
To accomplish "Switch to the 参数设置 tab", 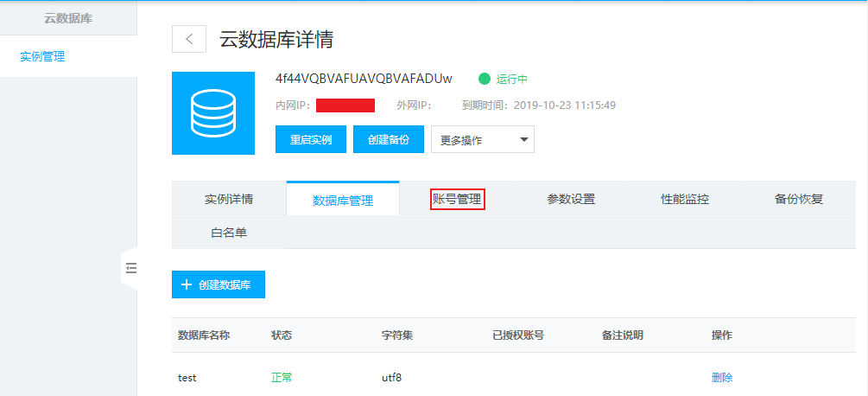I will (x=571, y=199).
